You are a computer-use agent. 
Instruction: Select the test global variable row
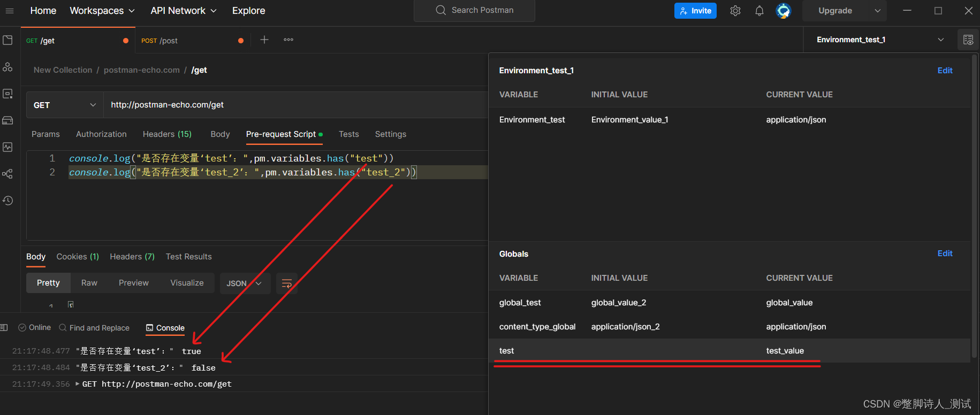(x=730, y=351)
